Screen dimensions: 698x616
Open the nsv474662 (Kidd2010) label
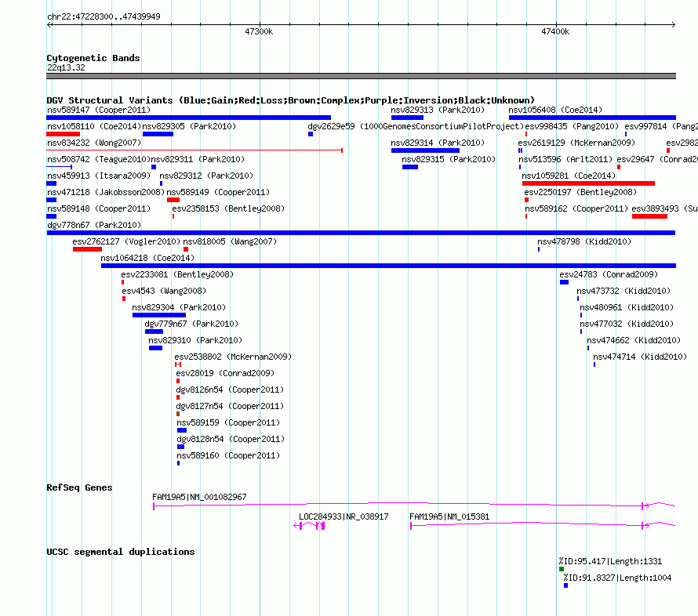pyautogui.click(x=634, y=340)
